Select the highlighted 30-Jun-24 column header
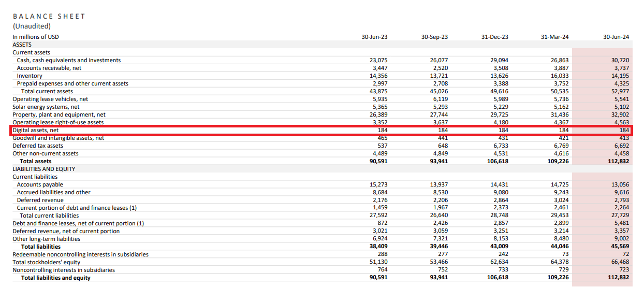This screenshot has height=287, width=644. coord(616,37)
